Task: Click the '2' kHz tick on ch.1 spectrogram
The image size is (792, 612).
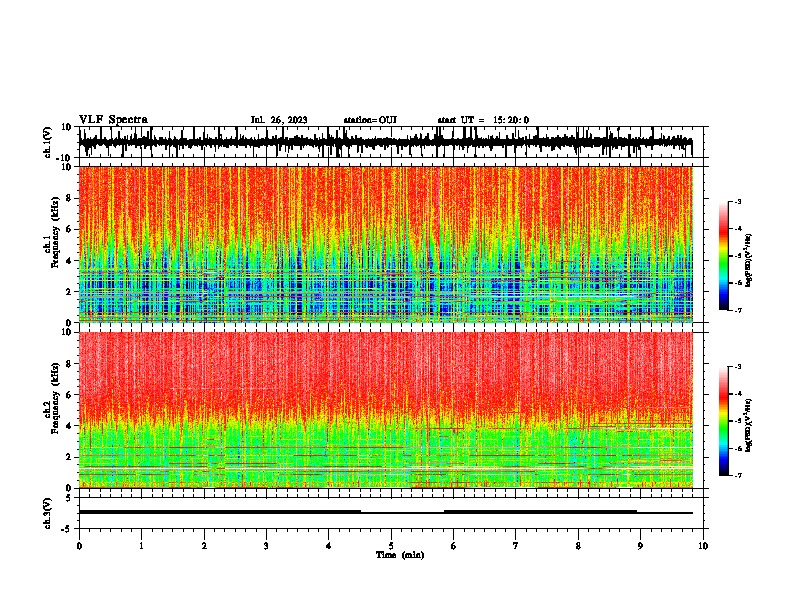Action: pyautogui.click(x=69, y=291)
